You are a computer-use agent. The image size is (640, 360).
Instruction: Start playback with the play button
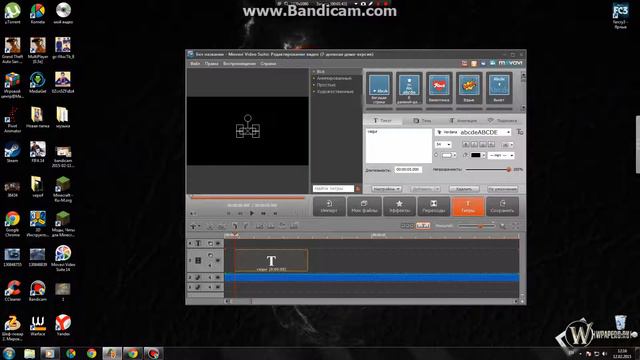click(x=252, y=213)
